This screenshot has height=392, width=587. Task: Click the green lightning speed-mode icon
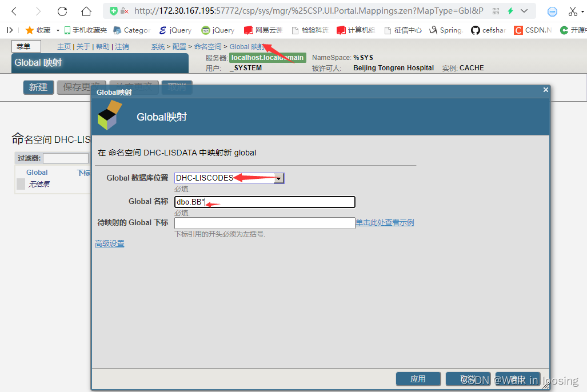tap(510, 11)
